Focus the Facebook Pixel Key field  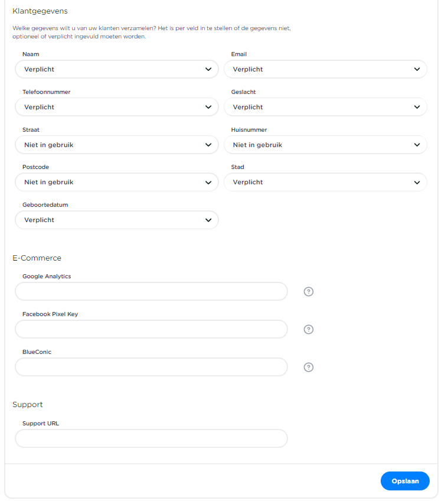click(x=151, y=330)
